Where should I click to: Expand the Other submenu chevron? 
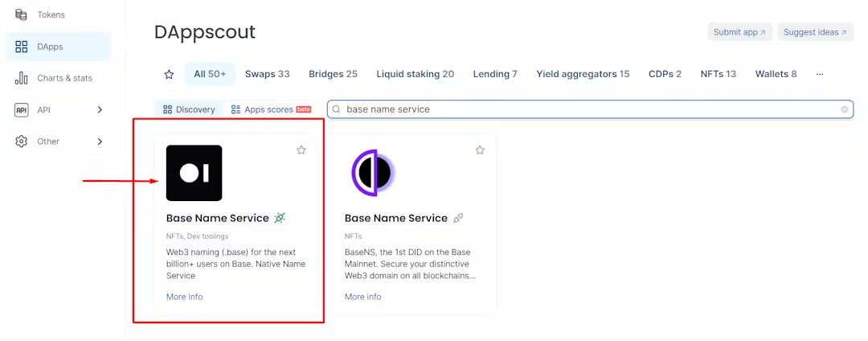click(x=100, y=142)
